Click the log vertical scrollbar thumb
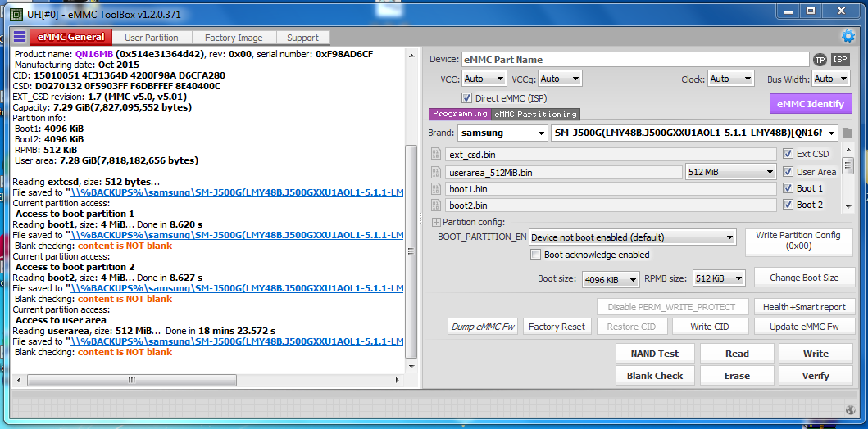 click(x=411, y=251)
